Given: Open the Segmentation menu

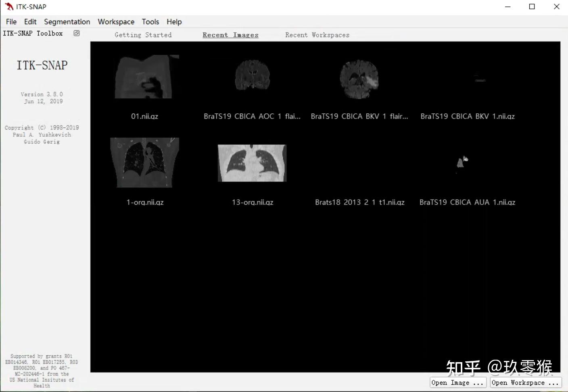Looking at the screenshot, I should 67,22.
